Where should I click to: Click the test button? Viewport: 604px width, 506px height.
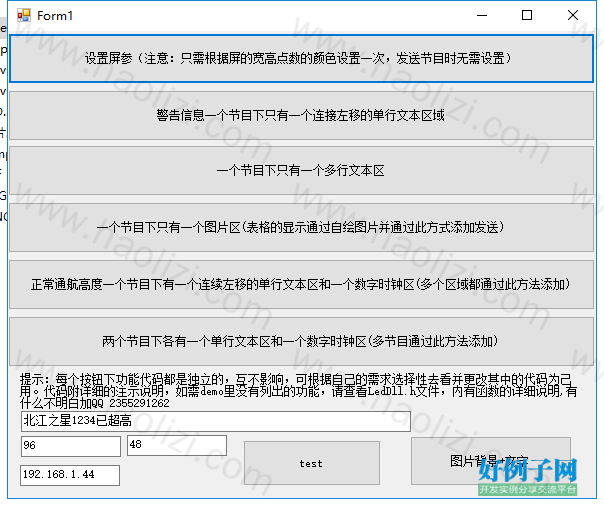[312, 463]
